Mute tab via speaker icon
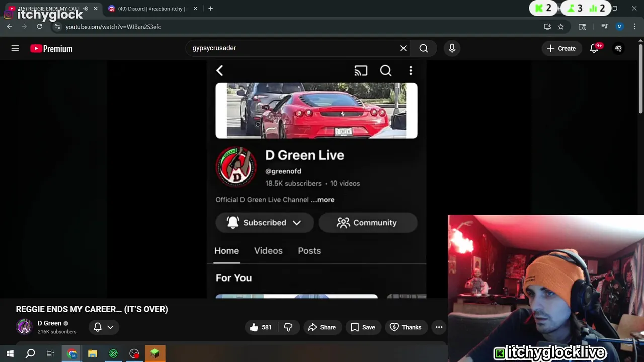The image size is (644, 362). [x=85, y=9]
